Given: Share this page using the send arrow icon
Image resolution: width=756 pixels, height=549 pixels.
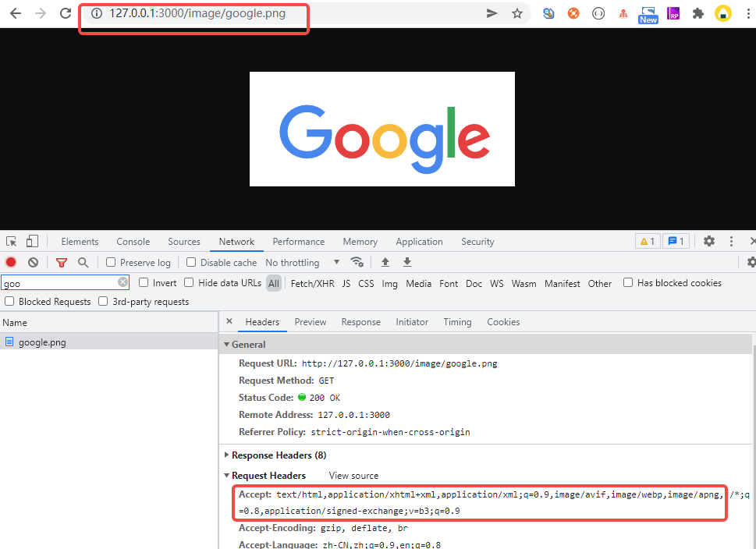Looking at the screenshot, I should pos(492,13).
